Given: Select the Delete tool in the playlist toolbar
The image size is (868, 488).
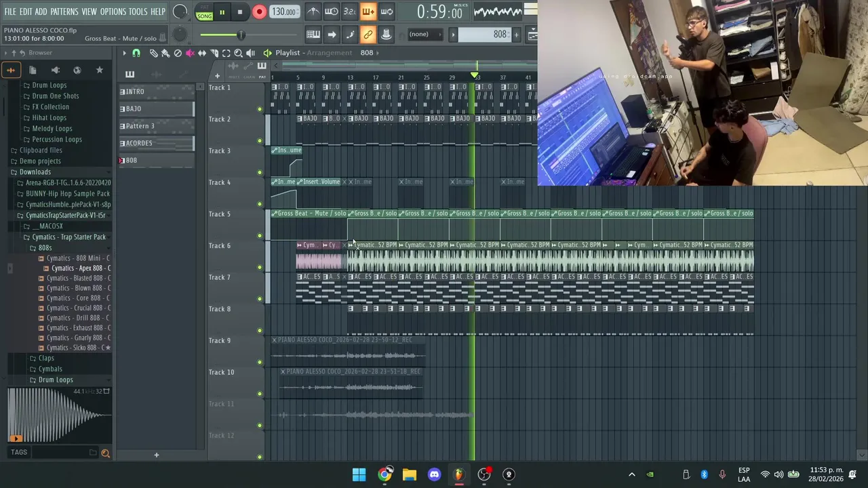Looking at the screenshot, I should 178,53.
